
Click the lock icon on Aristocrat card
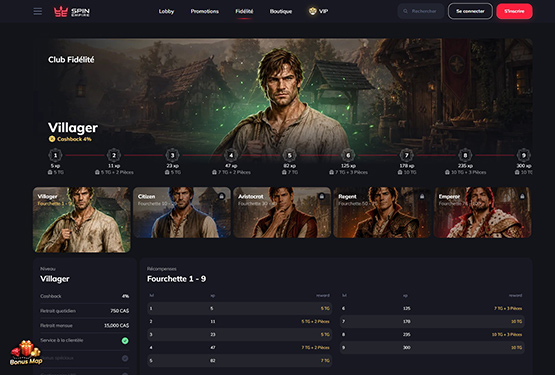[x=321, y=196]
